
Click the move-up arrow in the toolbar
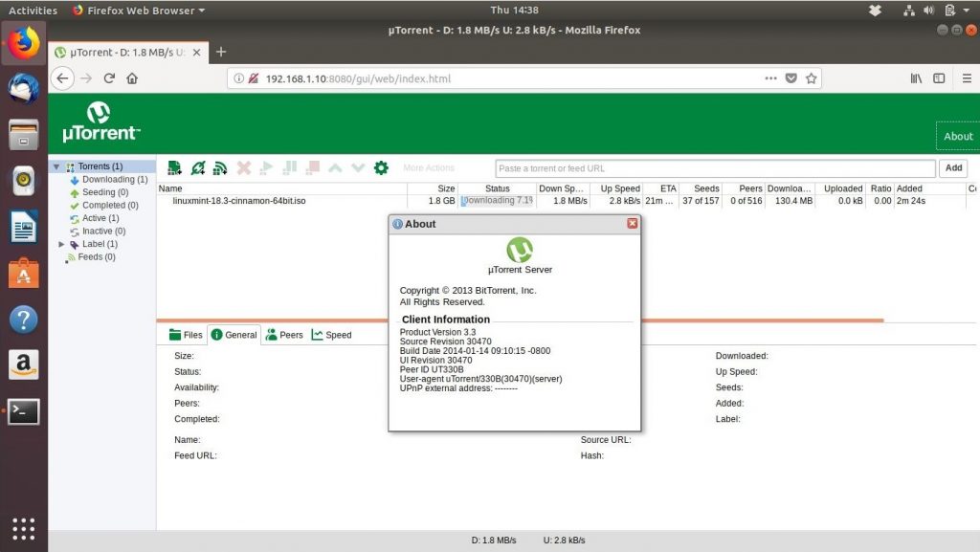(x=335, y=167)
